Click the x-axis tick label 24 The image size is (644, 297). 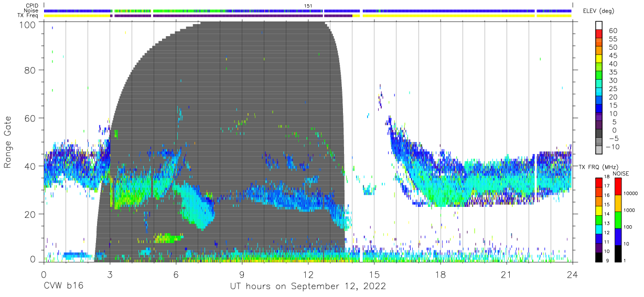[x=573, y=274]
